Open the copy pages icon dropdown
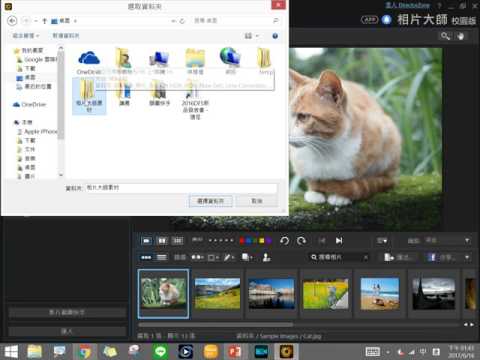 tap(247, 257)
